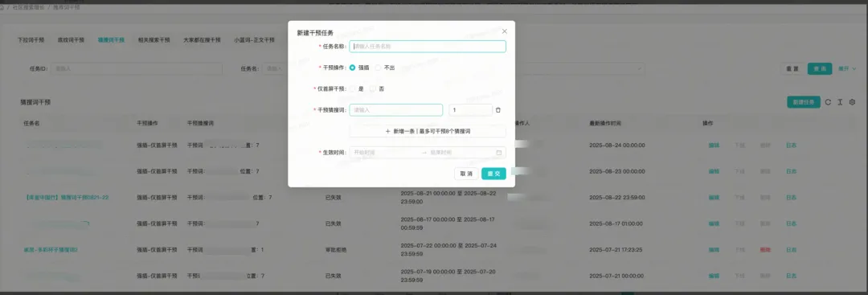Expand filters with 展开 chevron
The height and width of the screenshot is (295, 868).
point(847,68)
